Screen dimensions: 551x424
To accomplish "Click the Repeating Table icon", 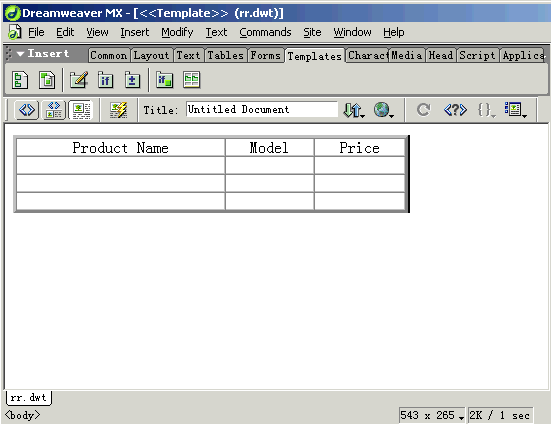I will [192, 80].
